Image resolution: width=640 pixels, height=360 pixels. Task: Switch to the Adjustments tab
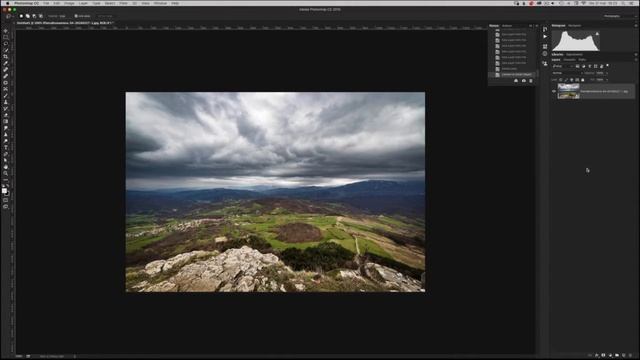(x=574, y=54)
